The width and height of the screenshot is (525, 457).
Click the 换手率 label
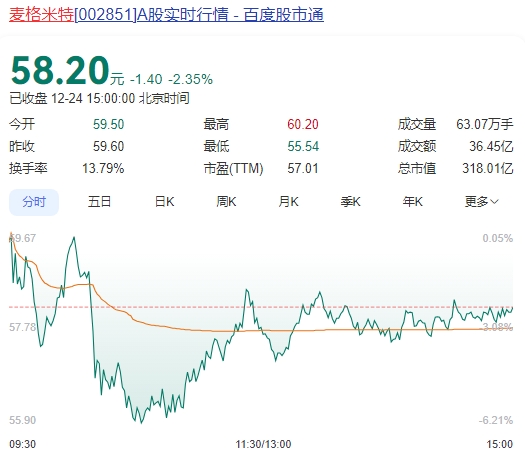pyautogui.click(x=28, y=168)
